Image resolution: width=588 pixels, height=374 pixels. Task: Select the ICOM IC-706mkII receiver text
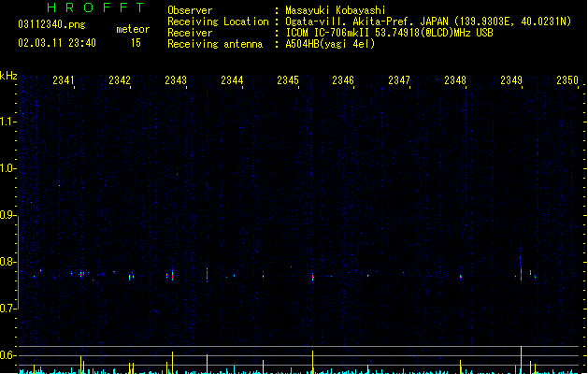[x=389, y=33]
